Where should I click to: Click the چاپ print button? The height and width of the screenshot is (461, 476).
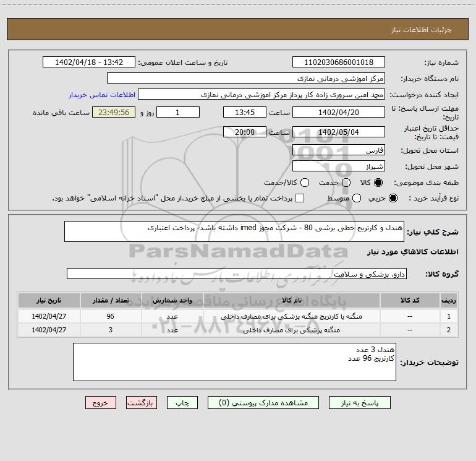182,403
